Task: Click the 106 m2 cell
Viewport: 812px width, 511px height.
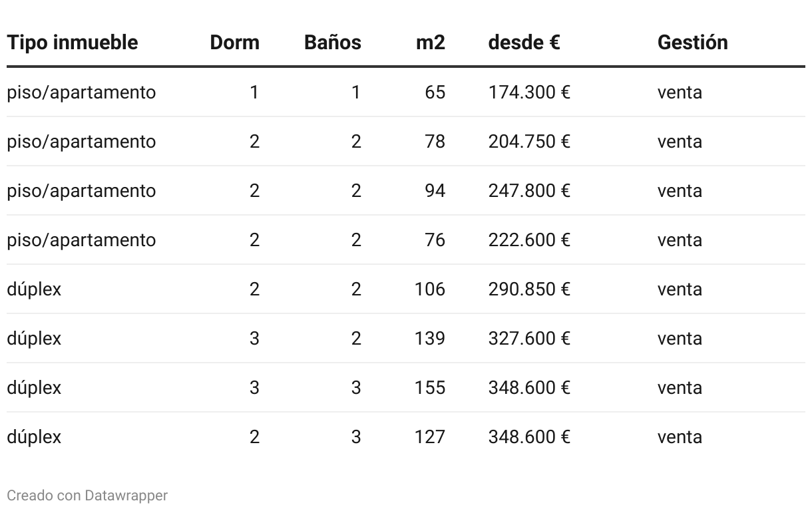Action: coord(429,289)
